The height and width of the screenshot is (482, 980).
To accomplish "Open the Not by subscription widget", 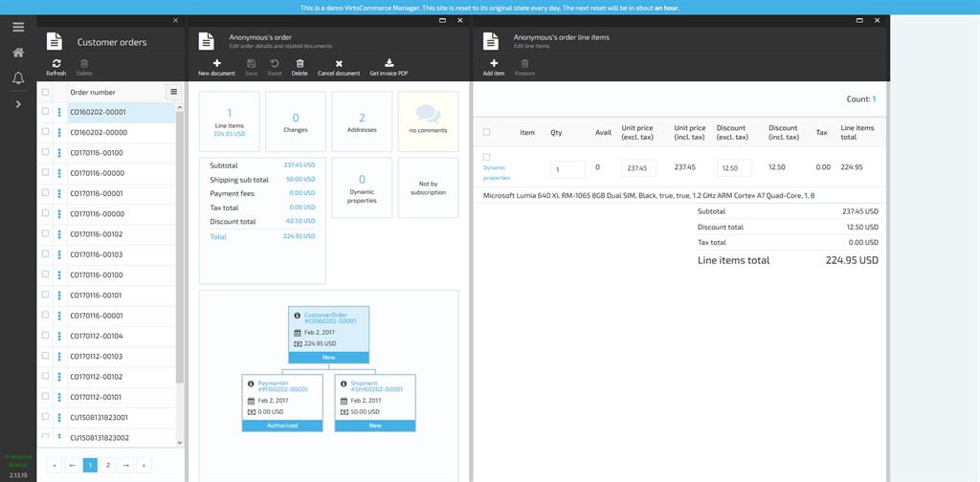I will (x=428, y=188).
